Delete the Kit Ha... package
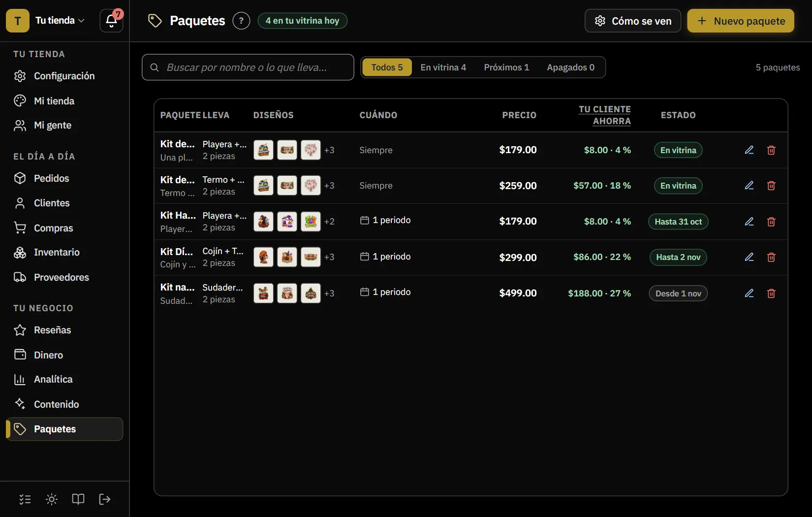 (771, 222)
